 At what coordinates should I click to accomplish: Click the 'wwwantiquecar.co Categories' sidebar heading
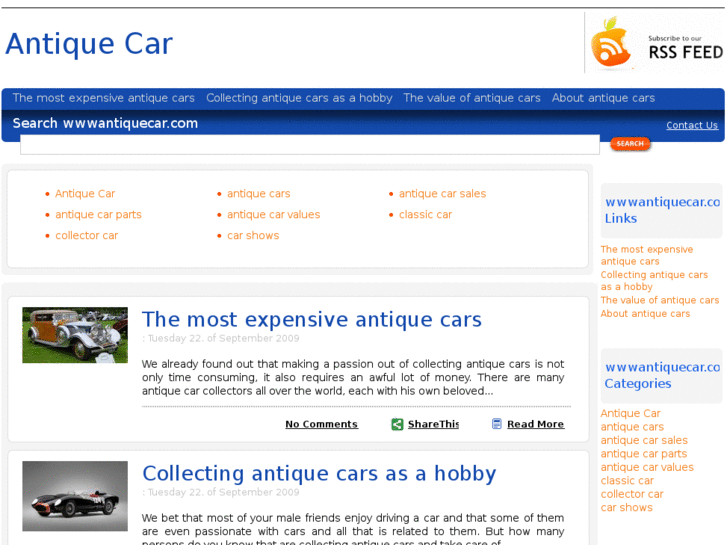[662, 375]
